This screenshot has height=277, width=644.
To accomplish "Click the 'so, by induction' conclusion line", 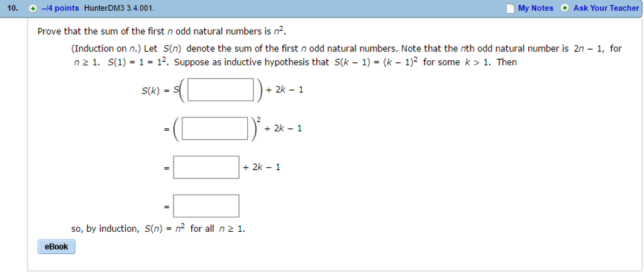I will [x=158, y=229].
